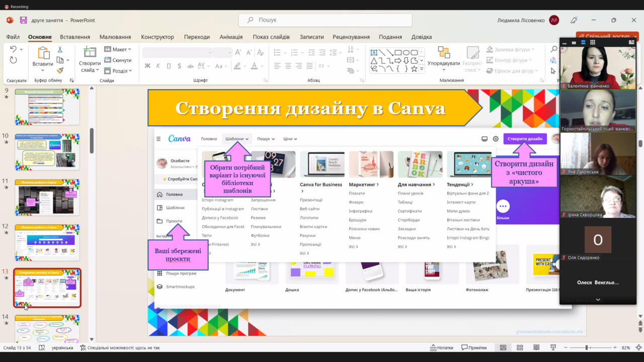Expand the shapes gallery more arrow
This screenshot has height=362, width=644.
[422, 69]
